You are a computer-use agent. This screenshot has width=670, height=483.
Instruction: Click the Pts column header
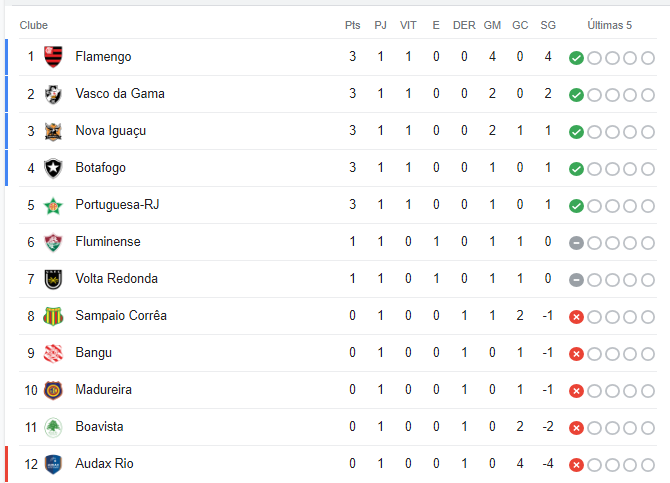coord(353,25)
